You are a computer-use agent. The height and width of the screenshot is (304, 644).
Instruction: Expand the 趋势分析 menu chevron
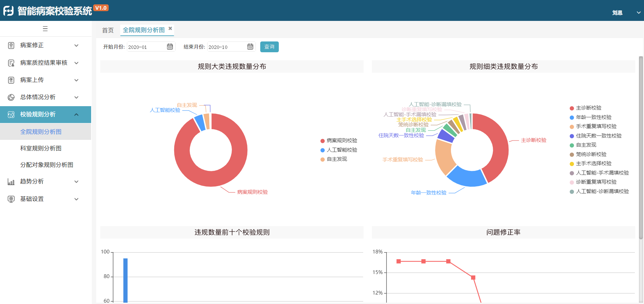pyautogui.click(x=77, y=182)
